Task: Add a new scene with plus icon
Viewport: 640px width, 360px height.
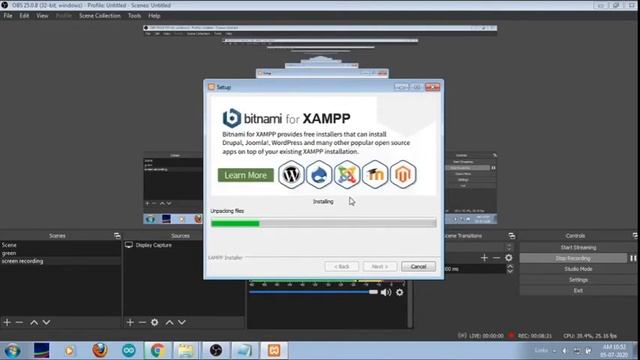Action: pos(7,322)
